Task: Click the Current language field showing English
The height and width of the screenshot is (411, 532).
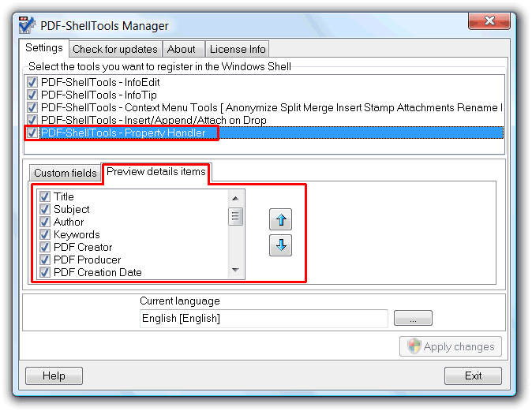Action: click(264, 319)
